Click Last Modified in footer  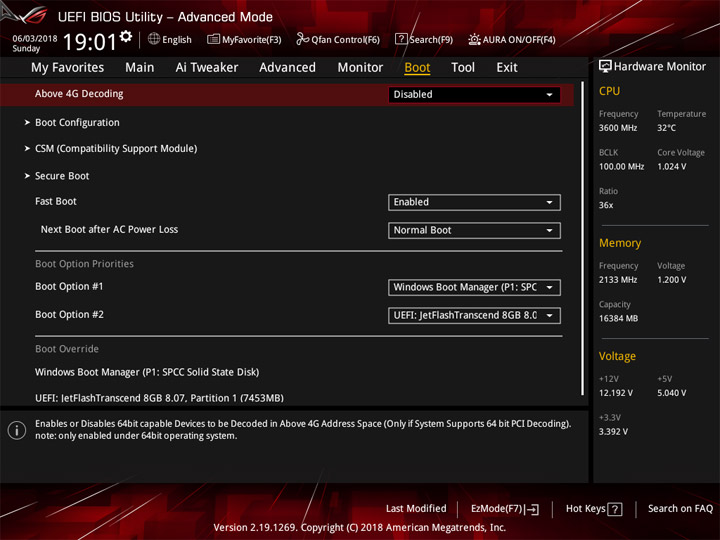click(416, 509)
